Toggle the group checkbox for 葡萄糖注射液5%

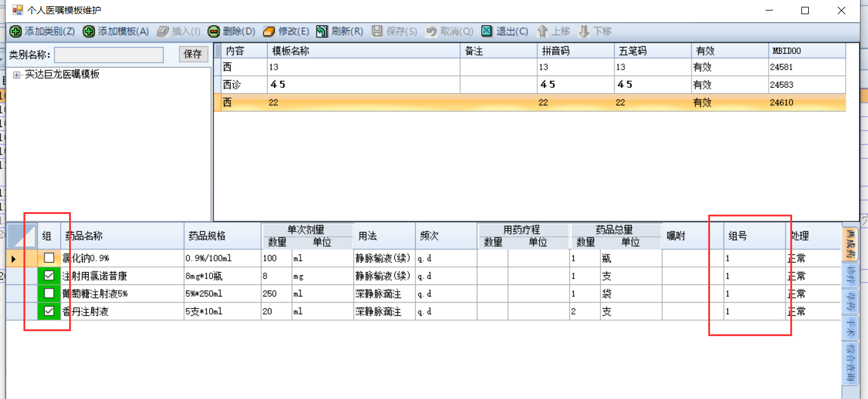pos(49,294)
